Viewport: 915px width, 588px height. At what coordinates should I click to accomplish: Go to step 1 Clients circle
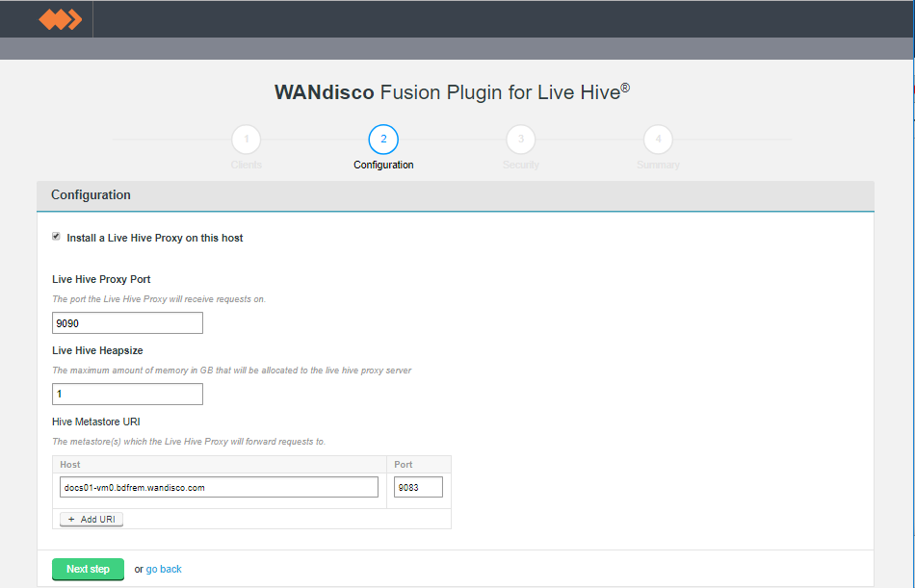(x=247, y=140)
